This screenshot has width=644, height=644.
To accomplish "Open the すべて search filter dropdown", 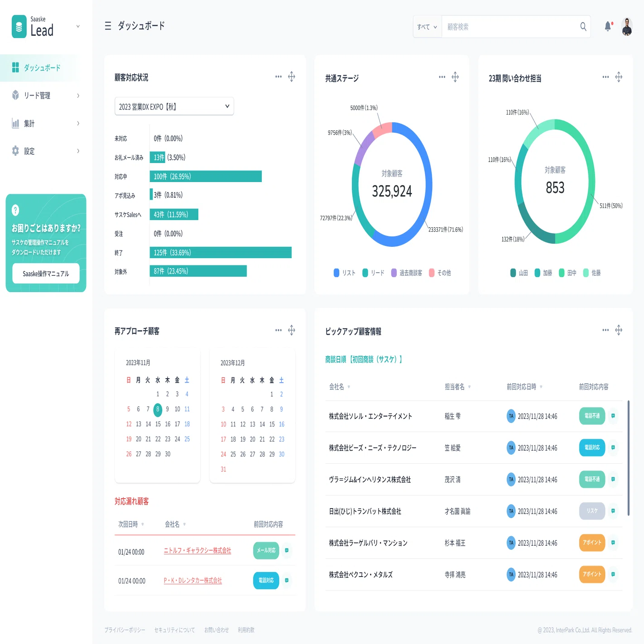I will tap(427, 27).
